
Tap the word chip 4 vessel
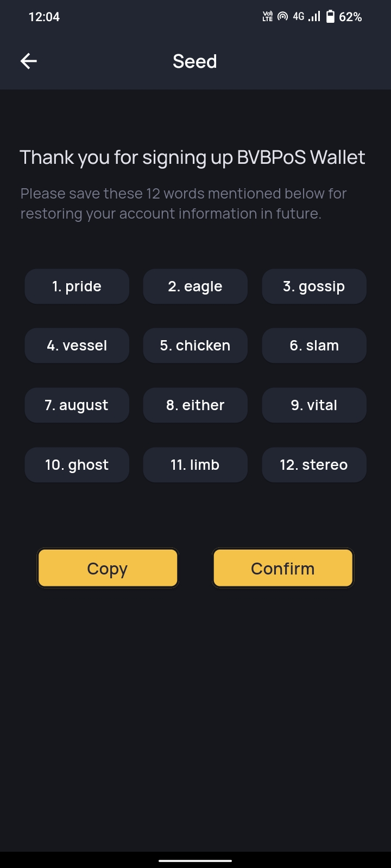coord(77,346)
